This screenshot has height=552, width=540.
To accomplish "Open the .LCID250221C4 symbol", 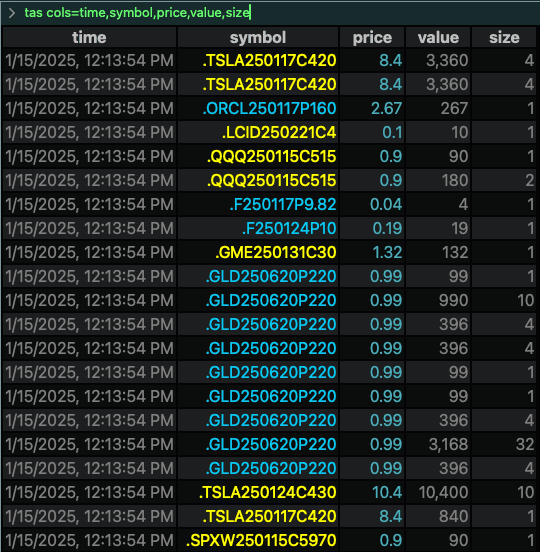I will [279, 133].
